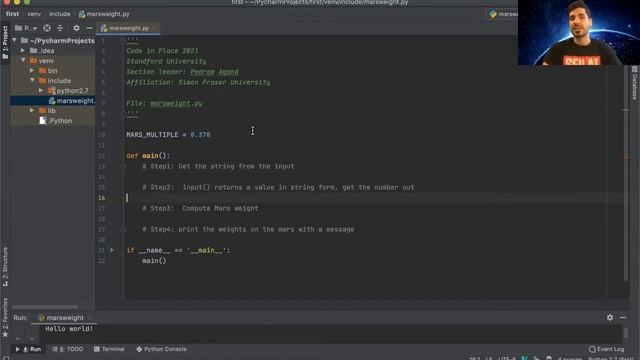Click the fold marker at line 13
The height and width of the screenshot is (360, 640).
pos(123,166)
